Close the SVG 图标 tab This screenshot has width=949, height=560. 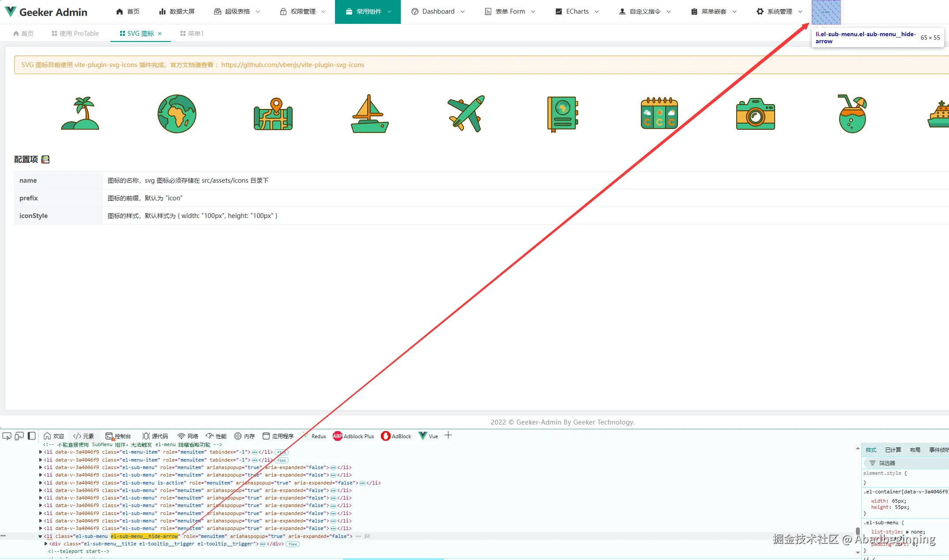point(160,34)
